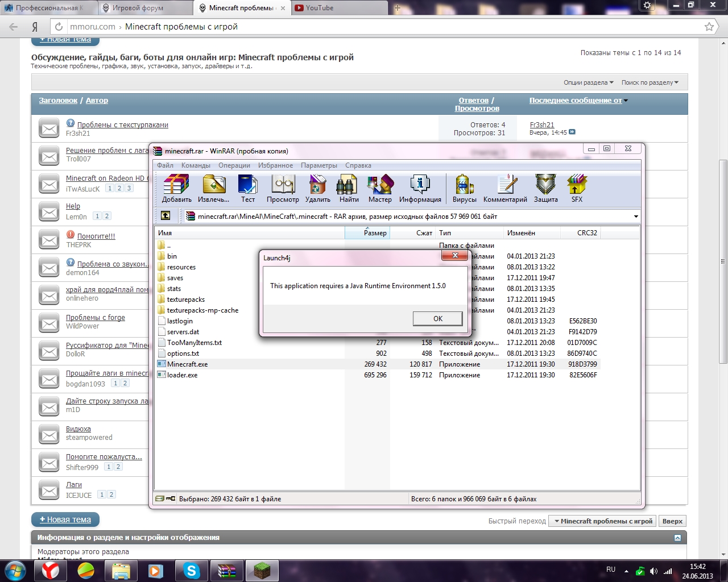Click the SFX archive toolbar icon

click(577, 188)
